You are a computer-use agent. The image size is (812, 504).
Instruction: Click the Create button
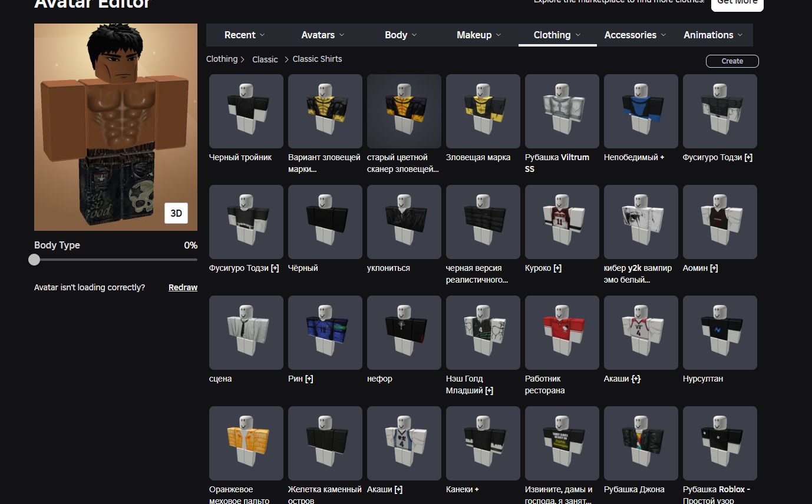[x=732, y=61]
